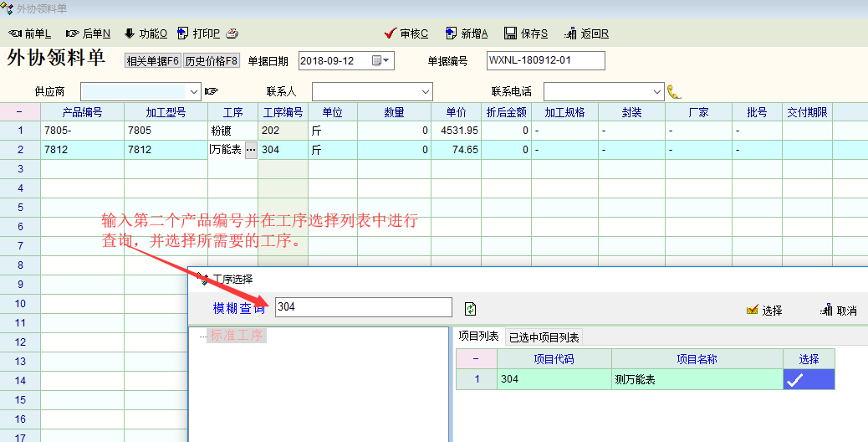This screenshot has height=442, width=868.
Task: Click the phone icon next to 联系电话
Action: 674,91
